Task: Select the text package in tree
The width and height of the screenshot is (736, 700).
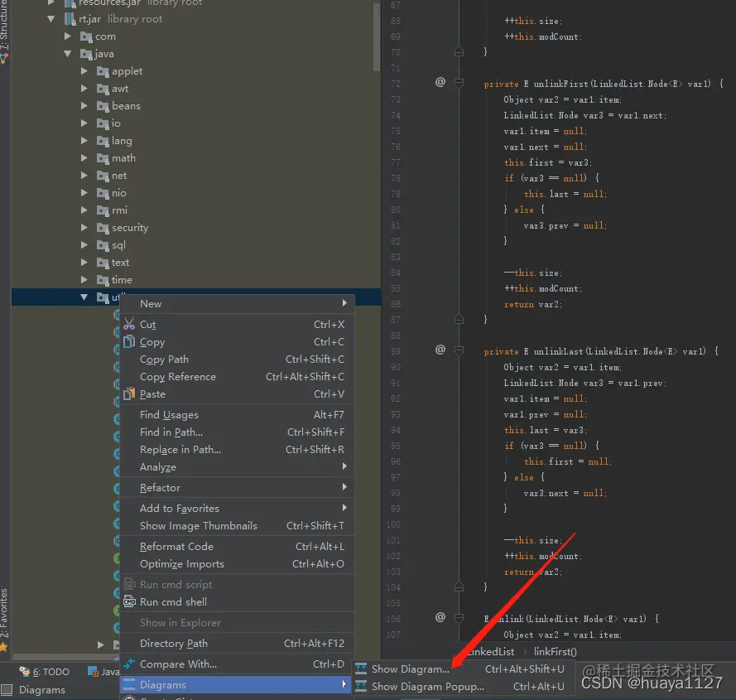Action: coord(120,263)
